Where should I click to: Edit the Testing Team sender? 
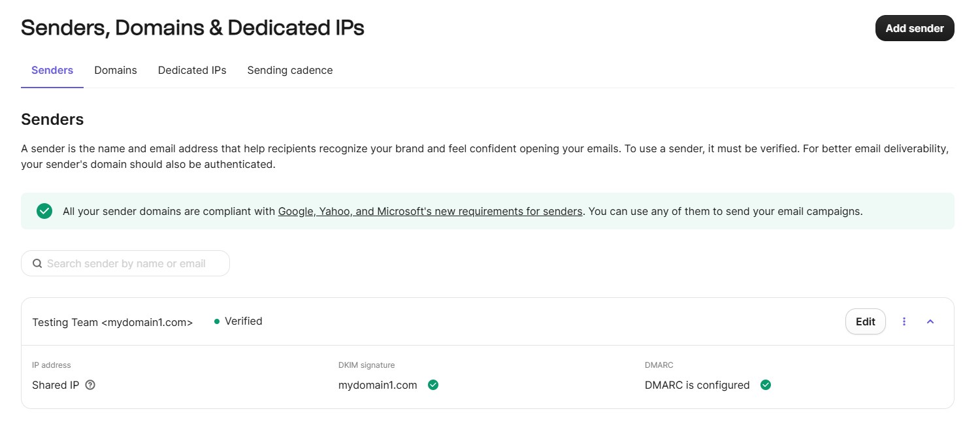coord(865,321)
